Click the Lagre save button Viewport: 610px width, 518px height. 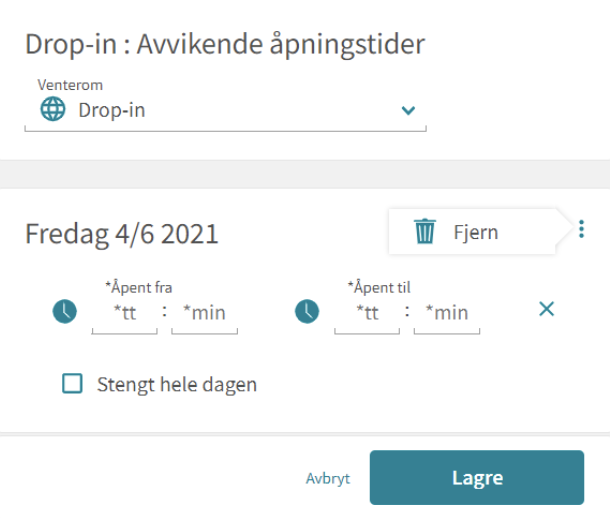point(477,478)
